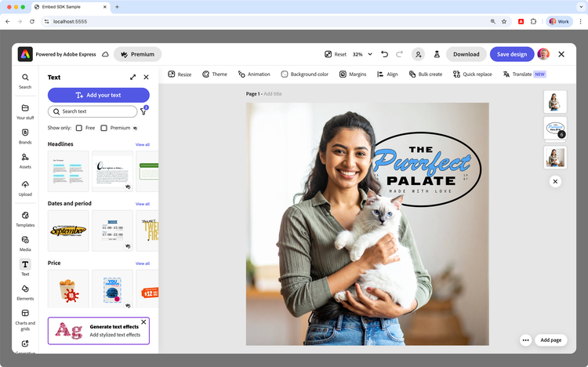
Task: Click the Undo arrow icon
Action: (x=384, y=54)
